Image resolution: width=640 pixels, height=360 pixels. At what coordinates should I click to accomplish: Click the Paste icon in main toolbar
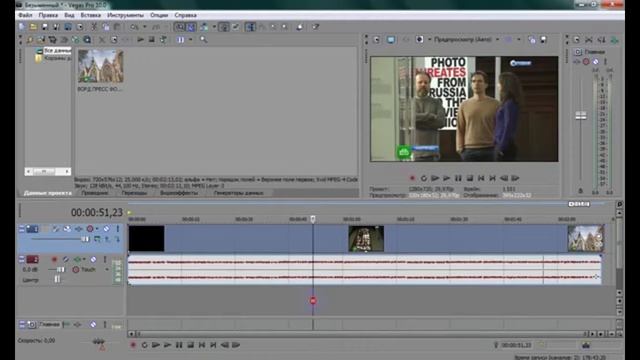click(x=117, y=27)
